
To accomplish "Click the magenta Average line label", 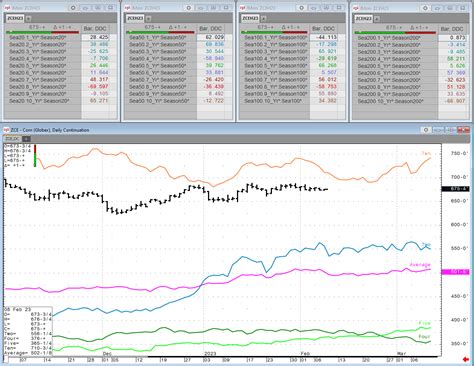I will [420, 265].
